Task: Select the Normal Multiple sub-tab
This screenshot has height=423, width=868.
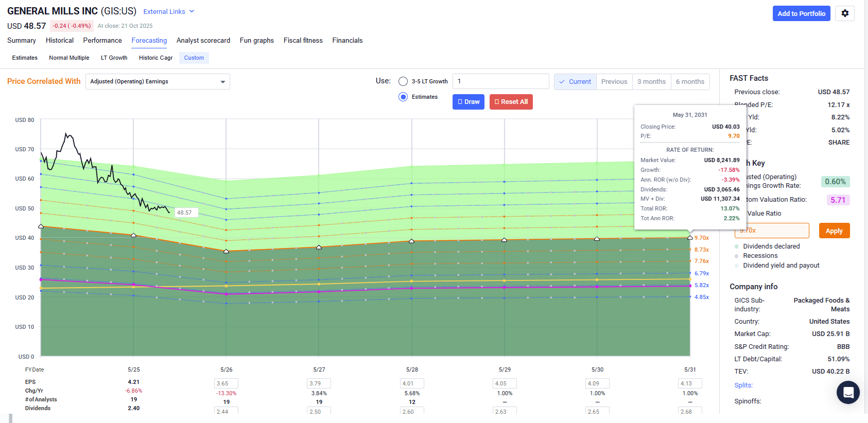Action: point(69,58)
